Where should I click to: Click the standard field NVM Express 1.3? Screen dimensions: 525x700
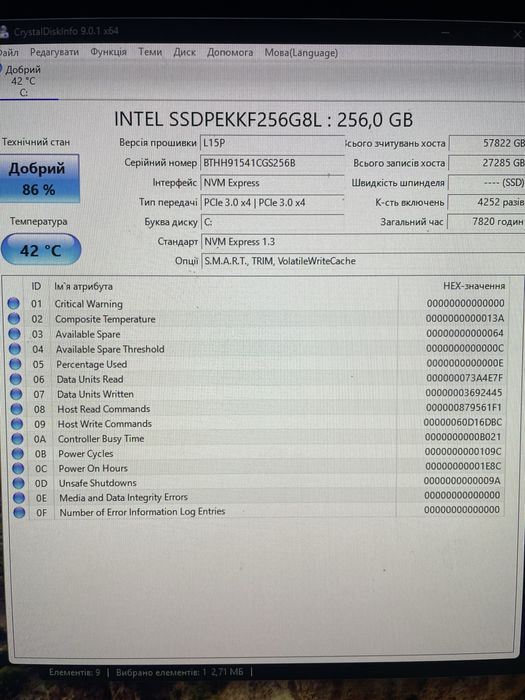pos(363,242)
